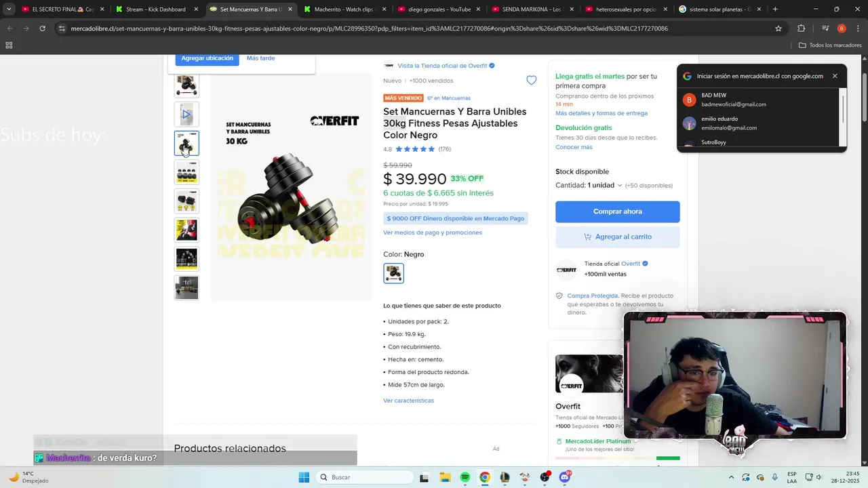Choose BAD MEW Google account

(x=761, y=100)
